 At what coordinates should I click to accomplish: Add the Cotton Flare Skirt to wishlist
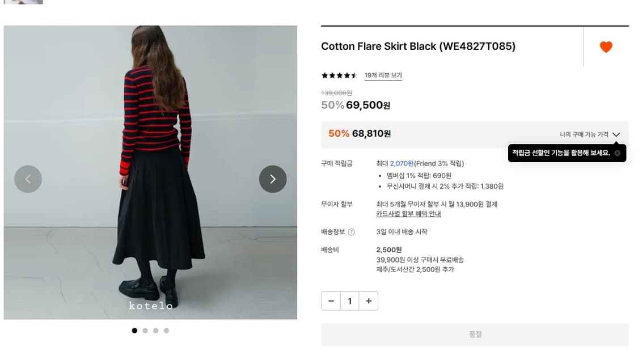pos(606,47)
